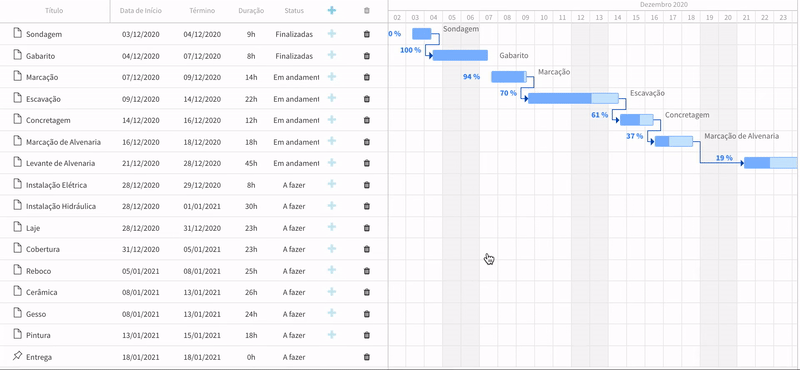Remove the Concretagem task with trash icon
Screen dimensions: 800x370
coord(366,120)
